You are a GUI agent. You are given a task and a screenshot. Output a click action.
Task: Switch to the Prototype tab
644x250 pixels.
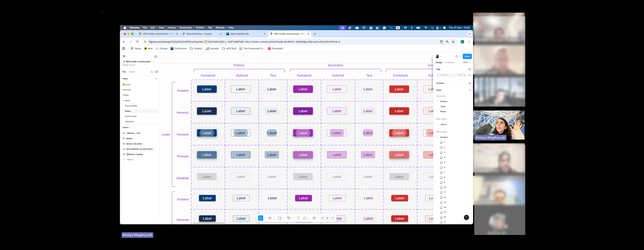tap(450, 62)
